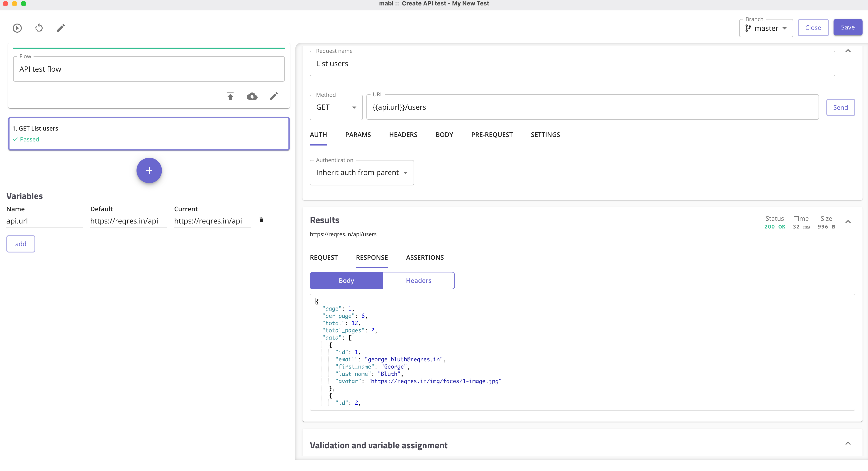Open the Method GET dropdown
This screenshot has width=868, height=471.
click(x=336, y=107)
